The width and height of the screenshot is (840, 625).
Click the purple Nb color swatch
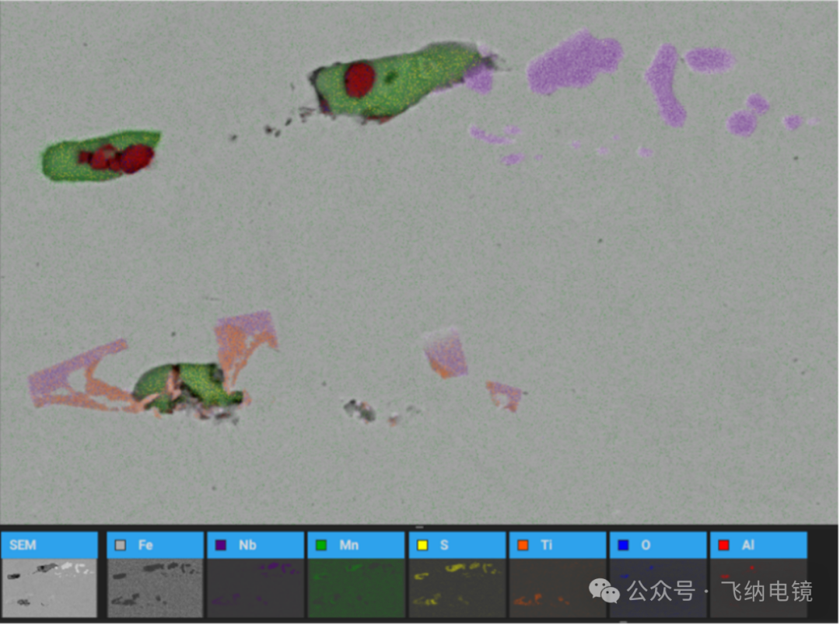pyautogui.click(x=220, y=545)
